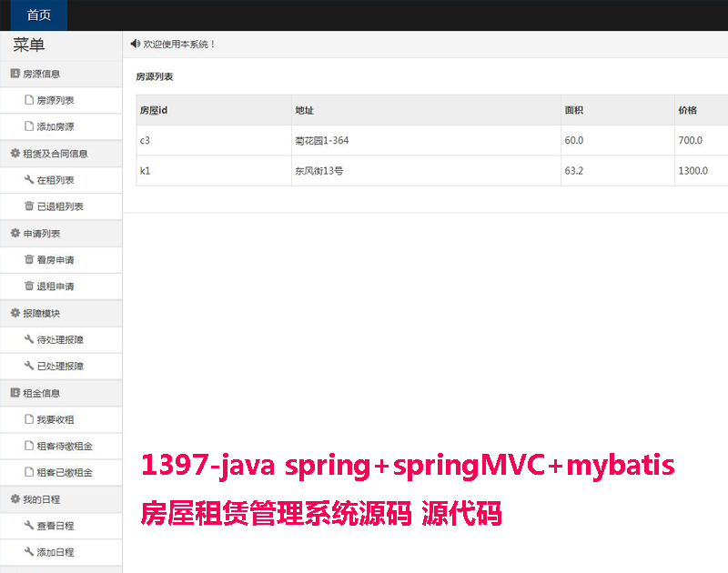The width and height of the screenshot is (728, 573).
Task: Click the 面积 column header
Action: coord(618,110)
